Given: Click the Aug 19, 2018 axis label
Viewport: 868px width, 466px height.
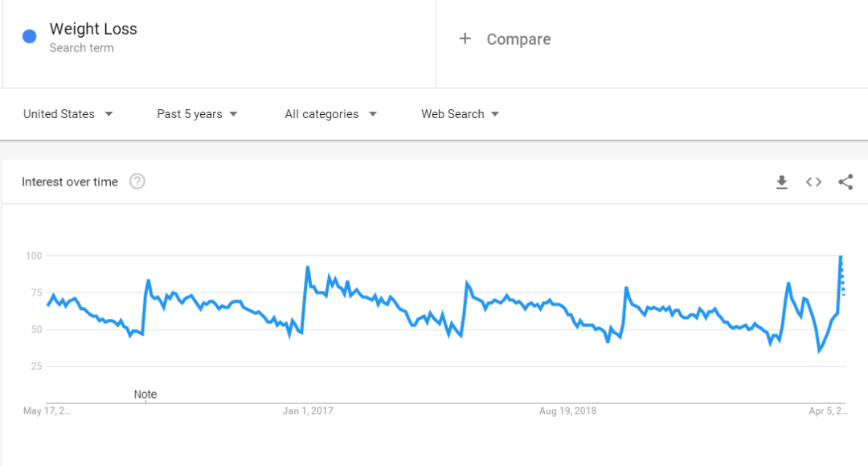Looking at the screenshot, I should 567,411.
